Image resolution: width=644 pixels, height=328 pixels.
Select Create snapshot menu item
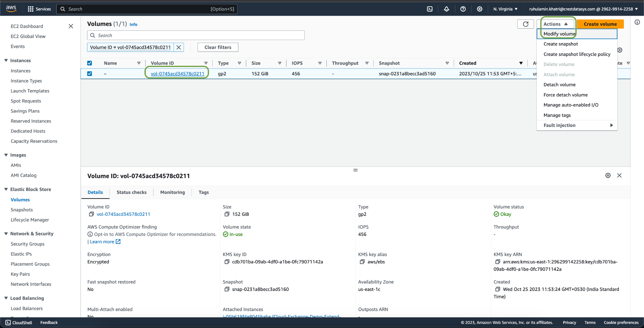[577, 44]
